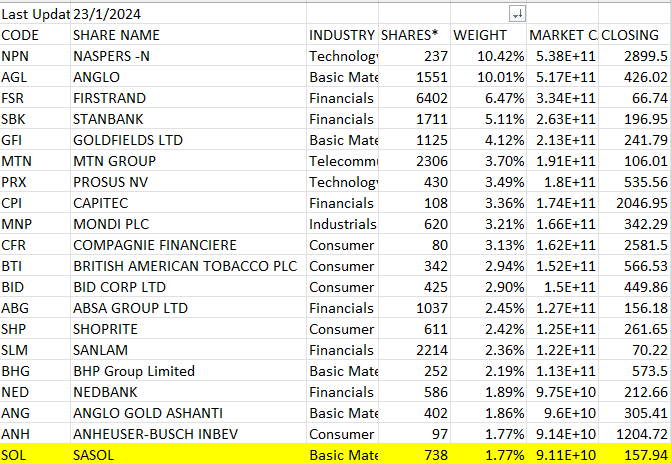Click the SBK code cell

click(35, 119)
